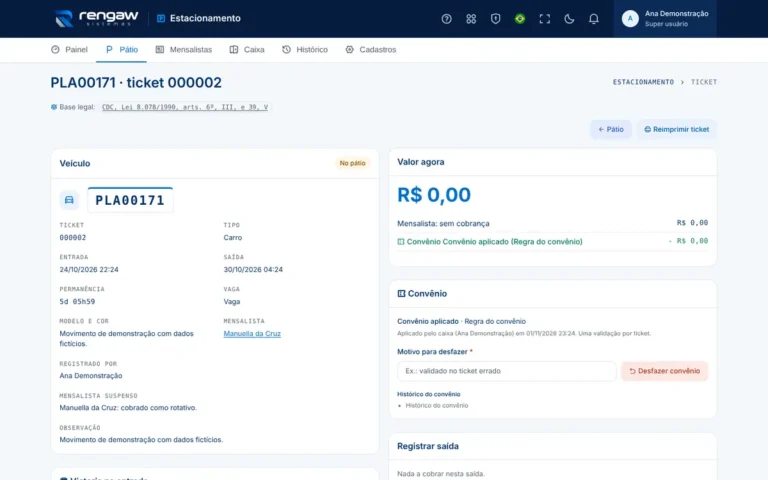Open the Painel tab

coord(70,49)
